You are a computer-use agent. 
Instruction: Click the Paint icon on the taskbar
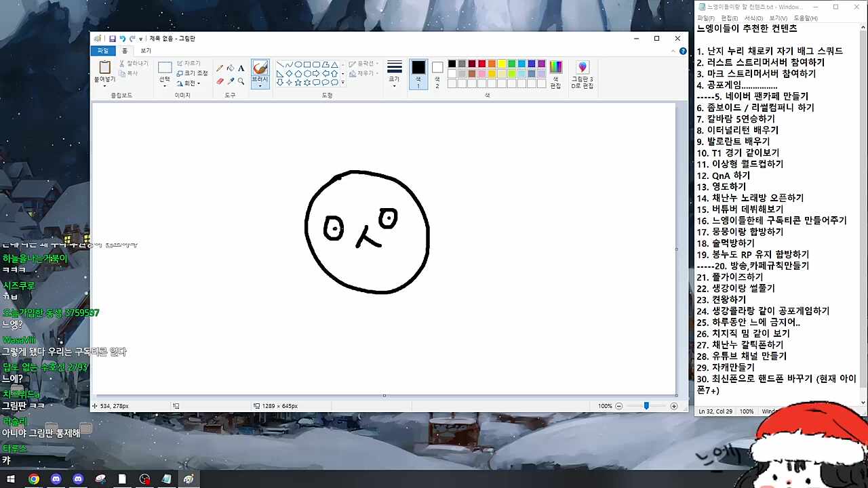pyautogui.click(x=189, y=479)
